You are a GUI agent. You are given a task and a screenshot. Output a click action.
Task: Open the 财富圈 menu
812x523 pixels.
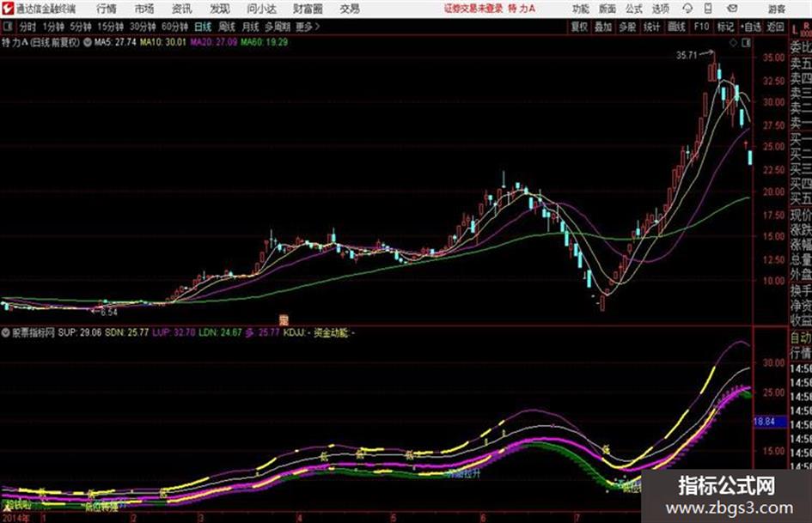coord(308,9)
